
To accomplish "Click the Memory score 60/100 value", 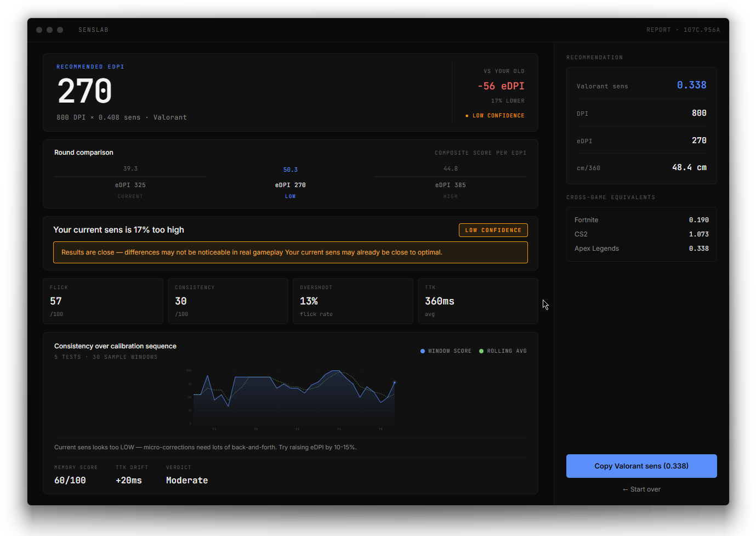I will tap(70, 480).
